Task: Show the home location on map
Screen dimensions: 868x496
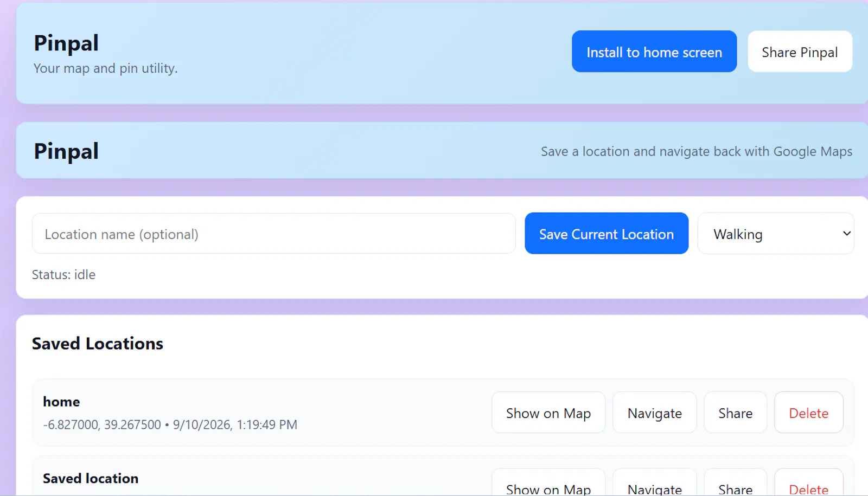Action: click(548, 413)
